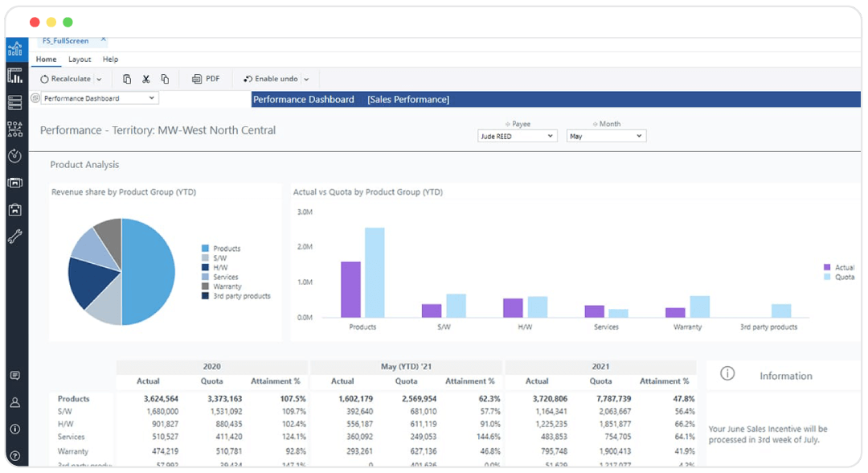The image size is (868, 473).
Task: Open the comments icon near bottom of sidebar
Action: (16, 373)
